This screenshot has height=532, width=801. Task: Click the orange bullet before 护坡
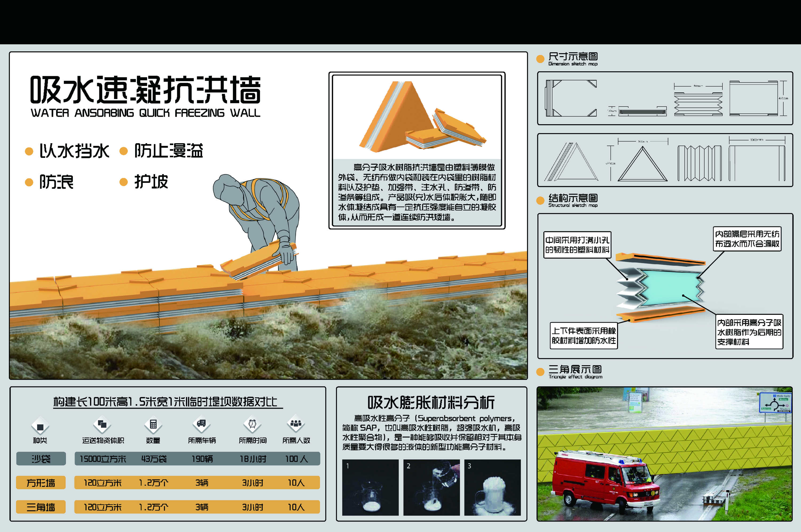pyautogui.click(x=124, y=182)
